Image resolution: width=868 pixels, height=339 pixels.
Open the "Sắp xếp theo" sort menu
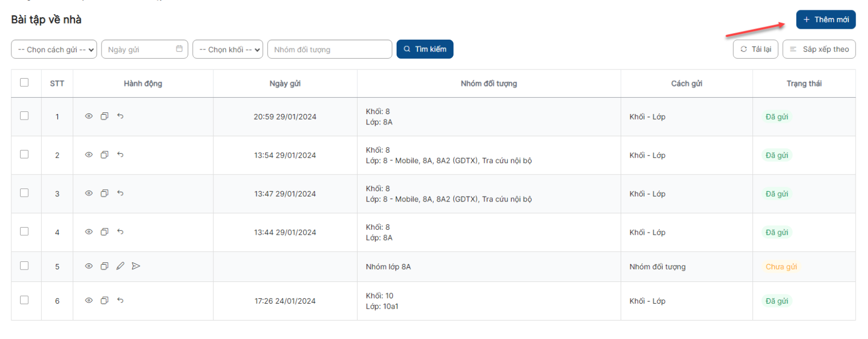[x=819, y=49]
